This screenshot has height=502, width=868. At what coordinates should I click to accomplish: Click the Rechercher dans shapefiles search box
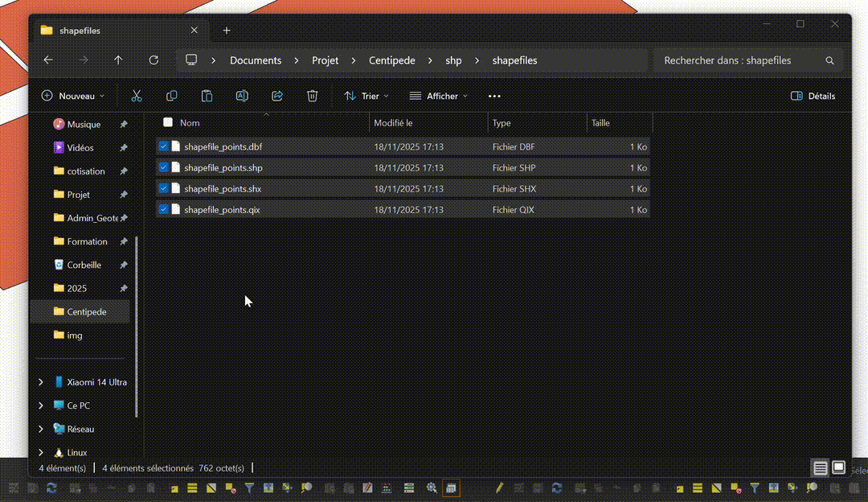pyautogui.click(x=739, y=60)
